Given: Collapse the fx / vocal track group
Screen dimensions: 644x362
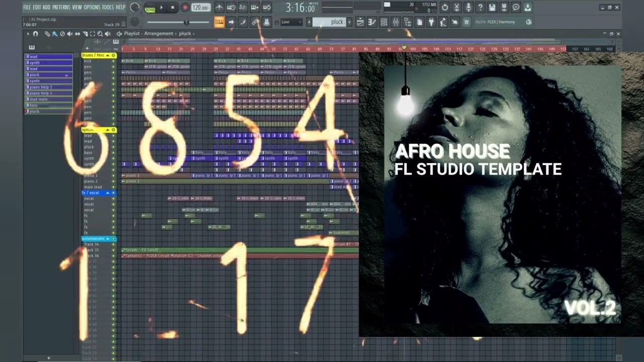Looking at the screenshot, I should pyautogui.click(x=107, y=193).
